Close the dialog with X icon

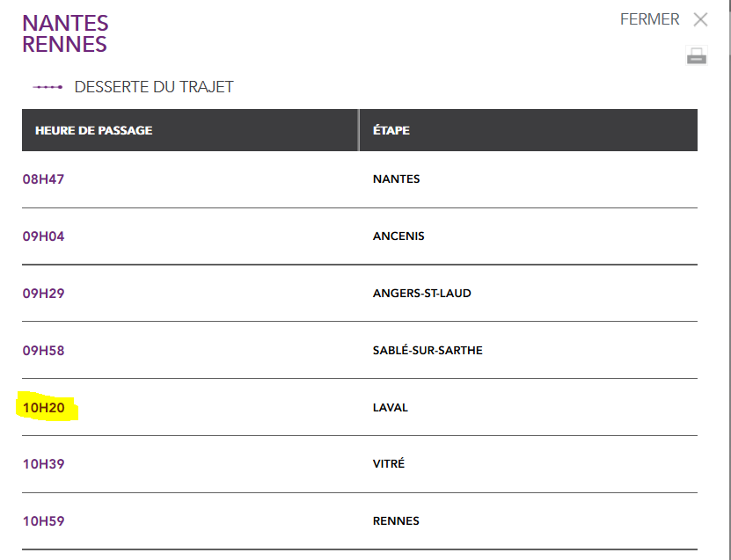coord(700,19)
